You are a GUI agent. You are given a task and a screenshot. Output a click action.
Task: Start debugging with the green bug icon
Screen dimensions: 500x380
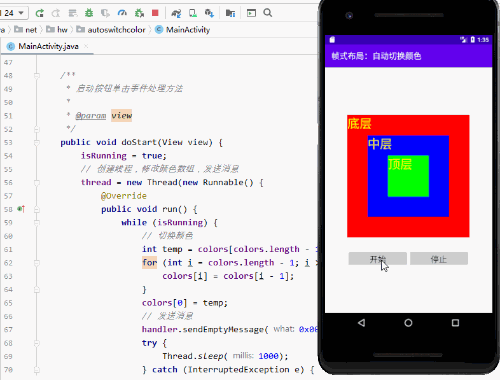[x=89, y=13]
